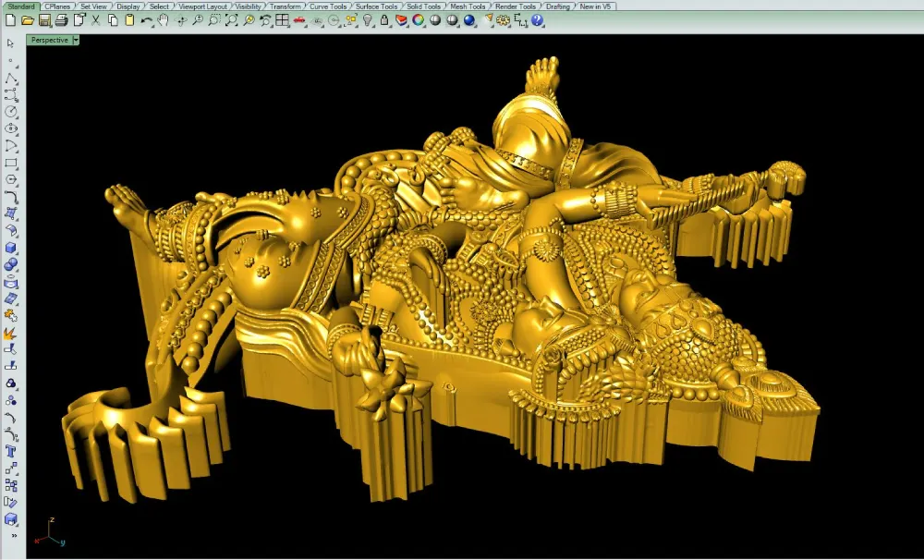Switch to the Visibility tab
This screenshot has height=560, width=924.
click(248, 6)
